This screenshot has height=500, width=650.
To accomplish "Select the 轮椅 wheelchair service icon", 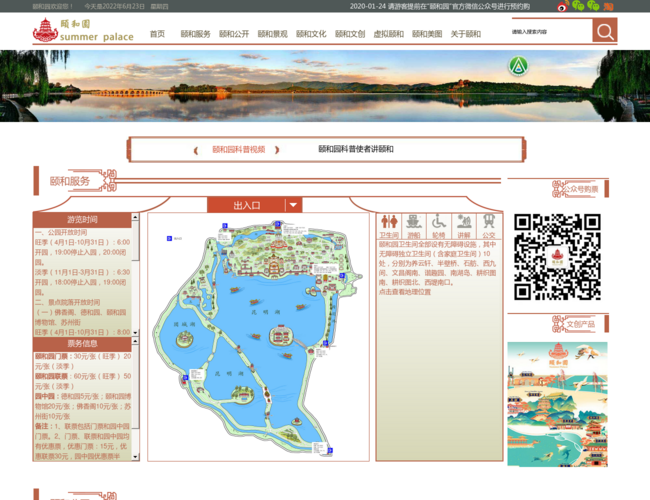I will (x=439, y=225).
